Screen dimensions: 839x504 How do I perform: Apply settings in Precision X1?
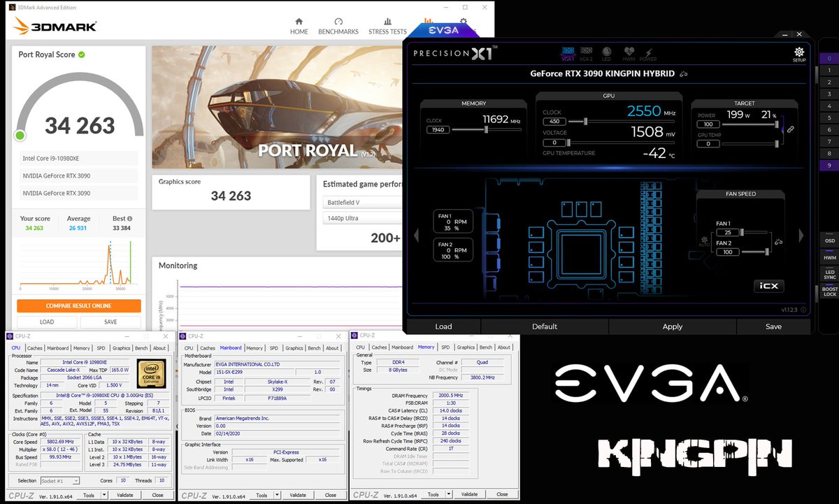pyautogui.click(x=672, y=326)
